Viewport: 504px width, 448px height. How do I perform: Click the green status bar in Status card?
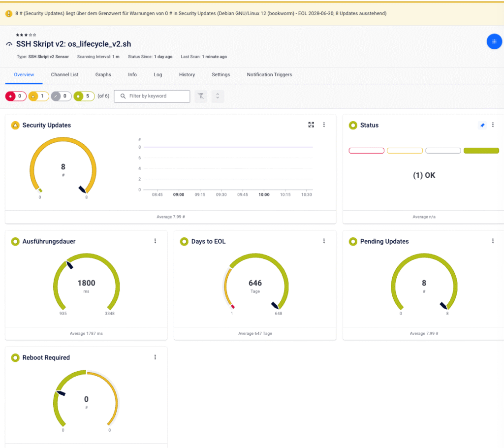click(481, 151)
